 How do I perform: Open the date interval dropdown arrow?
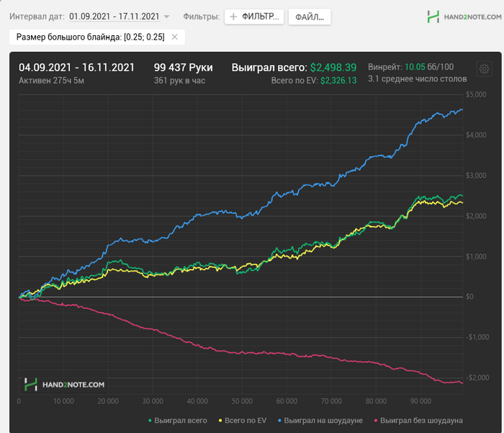(x=166, y=17)
